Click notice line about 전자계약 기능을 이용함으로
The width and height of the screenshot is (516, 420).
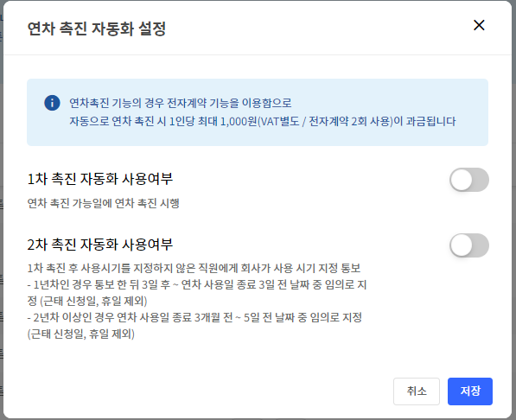tap(181, 103)
